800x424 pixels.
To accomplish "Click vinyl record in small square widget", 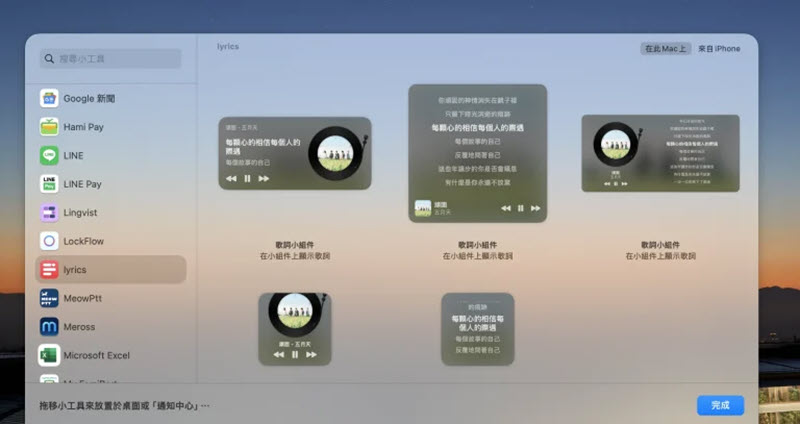I will (x=295, y=314).
